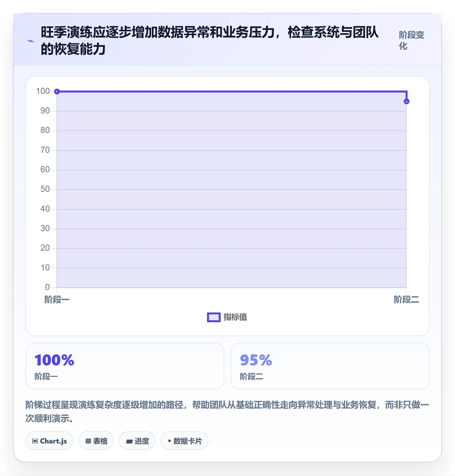Click the lightning bolt icon beside the title
Screen dimensions: 455x476
[31, 41]
